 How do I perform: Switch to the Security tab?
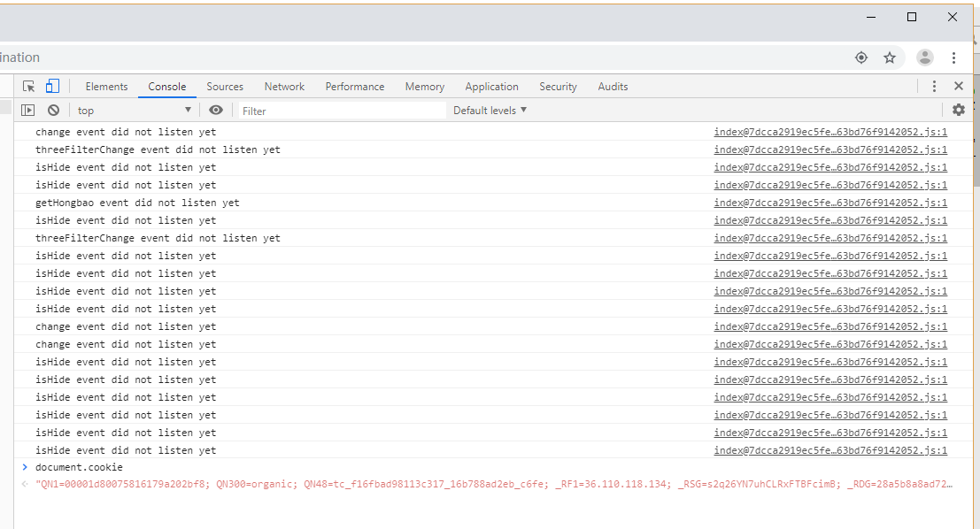point(558,87)
